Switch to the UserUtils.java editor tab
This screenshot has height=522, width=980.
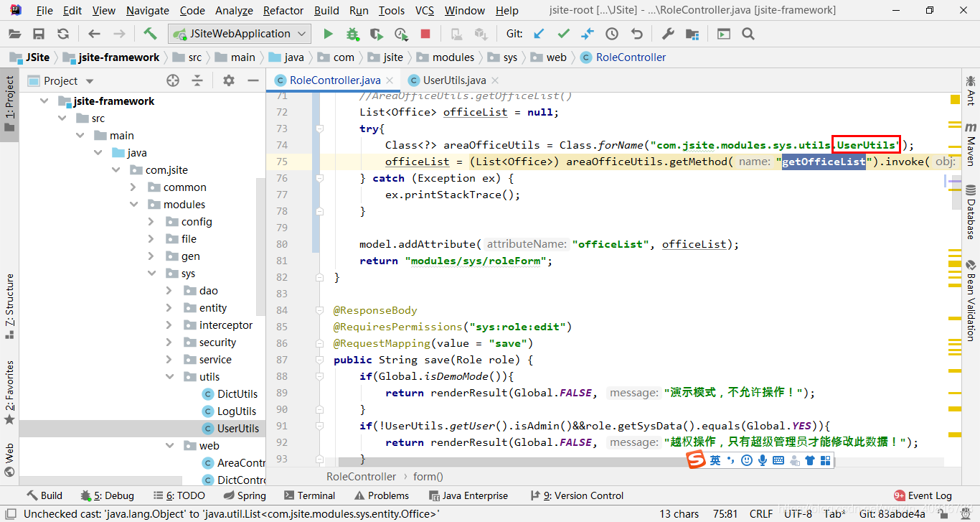453,80
